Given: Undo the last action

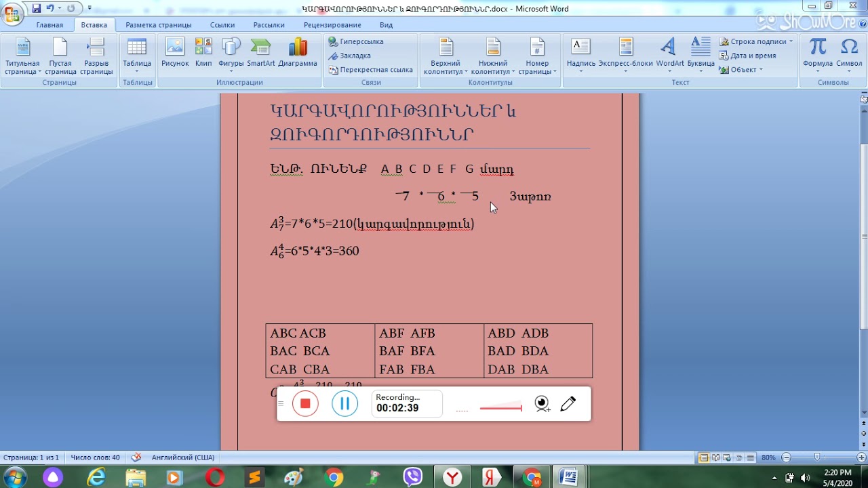Looking at the screenshot, I should (x=50, y=9).
